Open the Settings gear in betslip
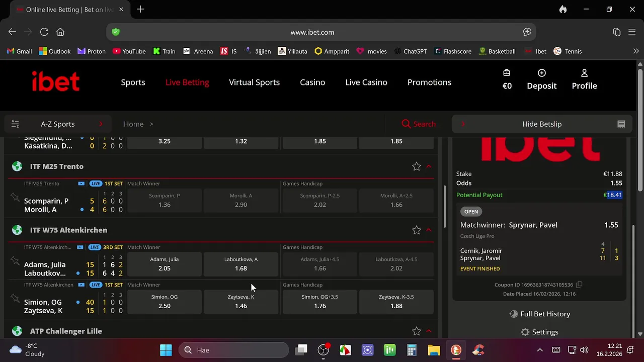The width and height of the screenshot is (644, 362). pyautogui.click(x=525, y=332)
